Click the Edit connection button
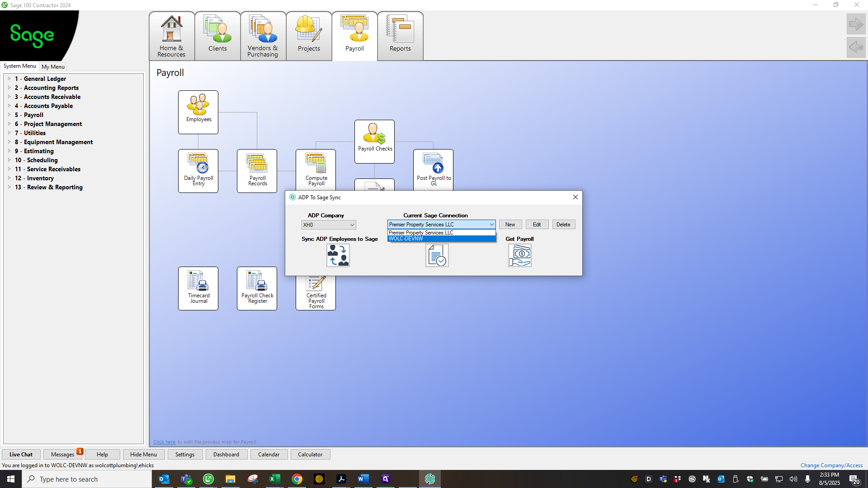The image size is (868, 488). pyautogui.click(x=537, y=225)
